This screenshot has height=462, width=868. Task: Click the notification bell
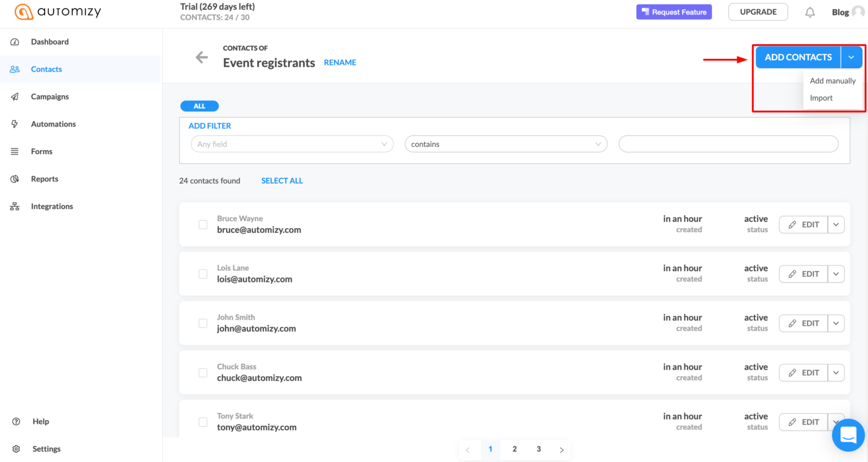(810, 11)
